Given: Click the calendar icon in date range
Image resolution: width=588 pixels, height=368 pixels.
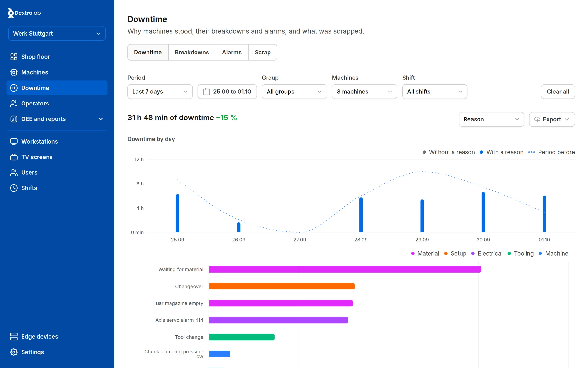Looking at the screenshot, I should coord(207,92).
